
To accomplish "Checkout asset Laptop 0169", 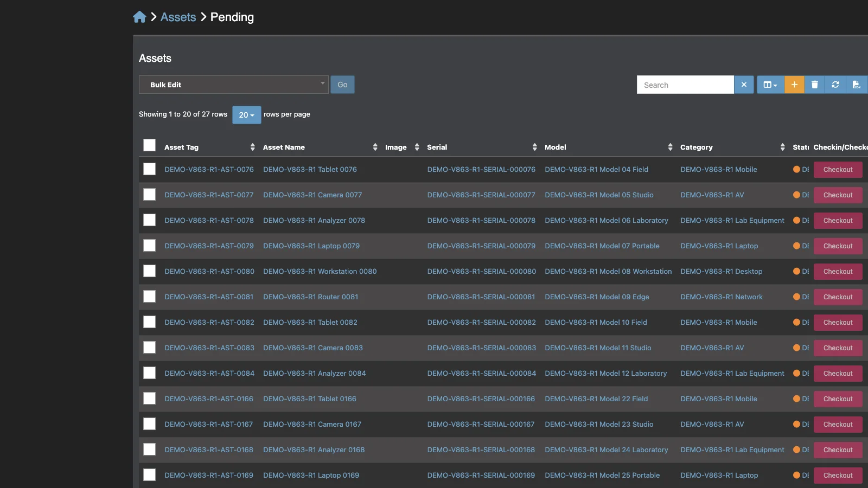I will click(838, 476).
